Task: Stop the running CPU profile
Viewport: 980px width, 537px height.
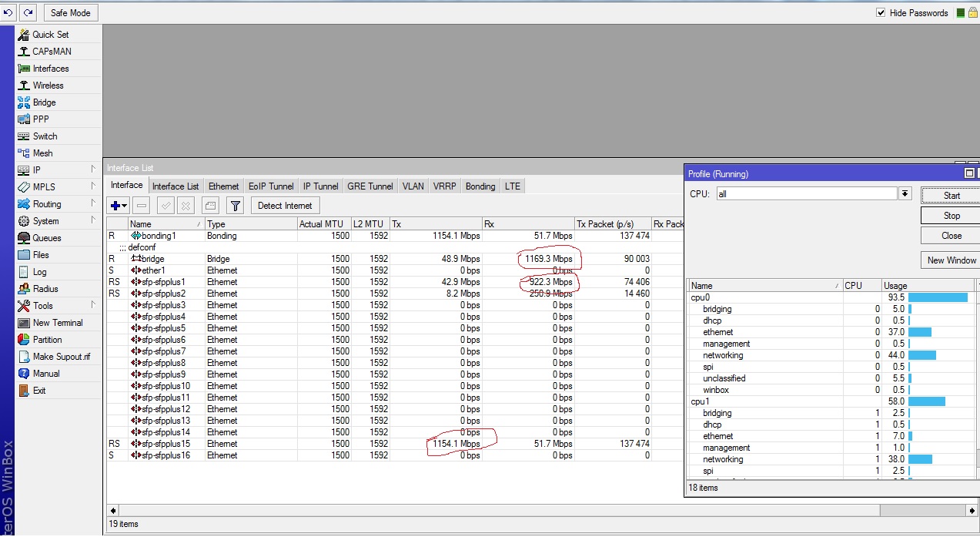Action: click(x=950, y=215)
